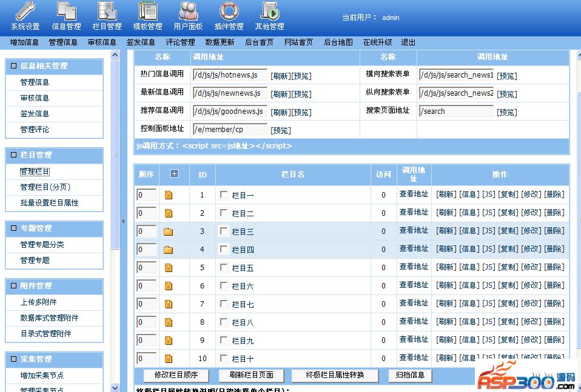The image size is (581, 392).
Task: Open the 系统设置 wrench icon
Action: pyautogui.click(x=25, y=11)
